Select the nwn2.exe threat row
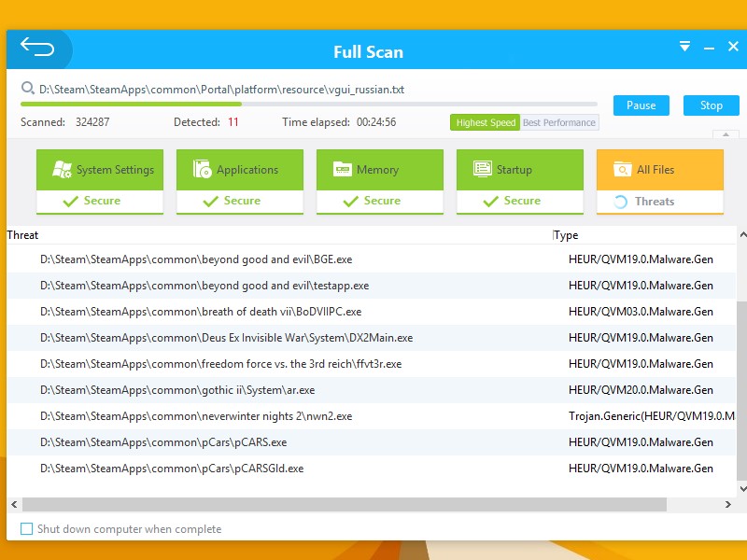 pyautogui.click(x=372, y=416)
